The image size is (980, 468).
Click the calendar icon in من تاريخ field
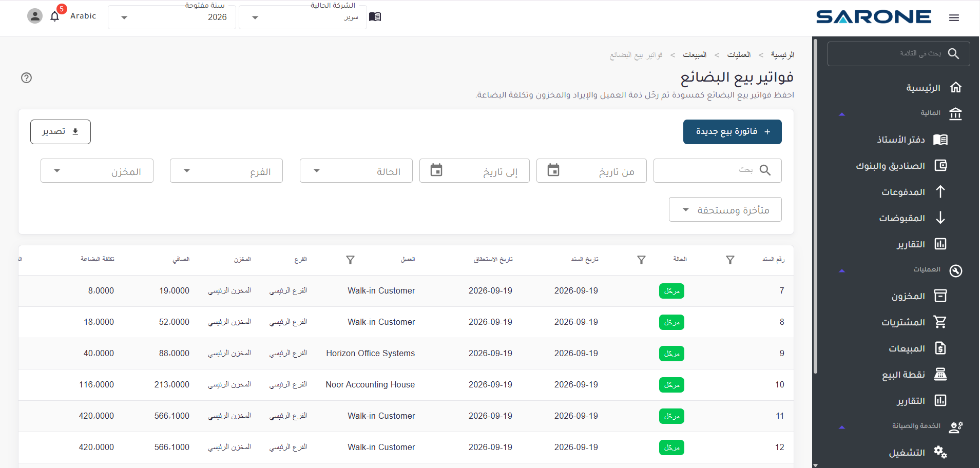(553, 170)
